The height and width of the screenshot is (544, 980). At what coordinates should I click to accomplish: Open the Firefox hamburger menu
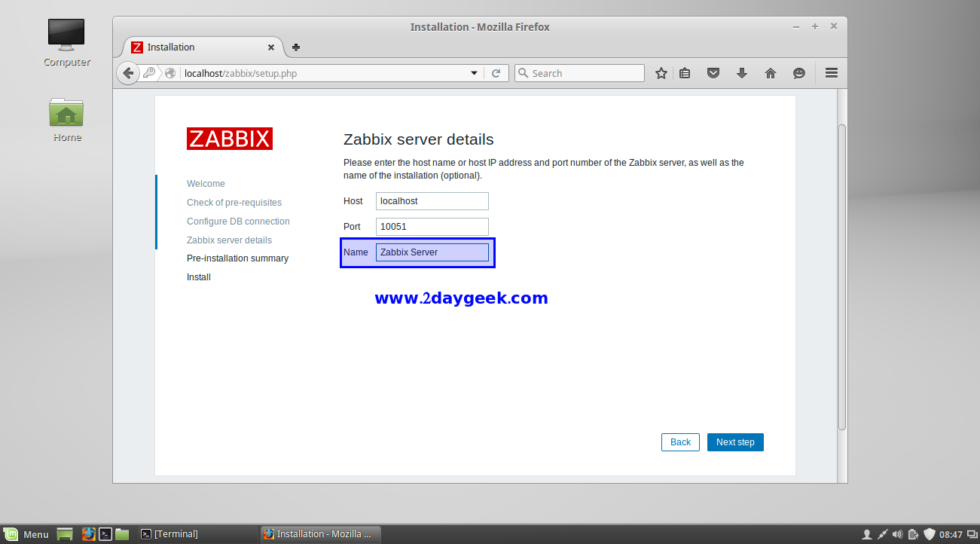point(832,73)
